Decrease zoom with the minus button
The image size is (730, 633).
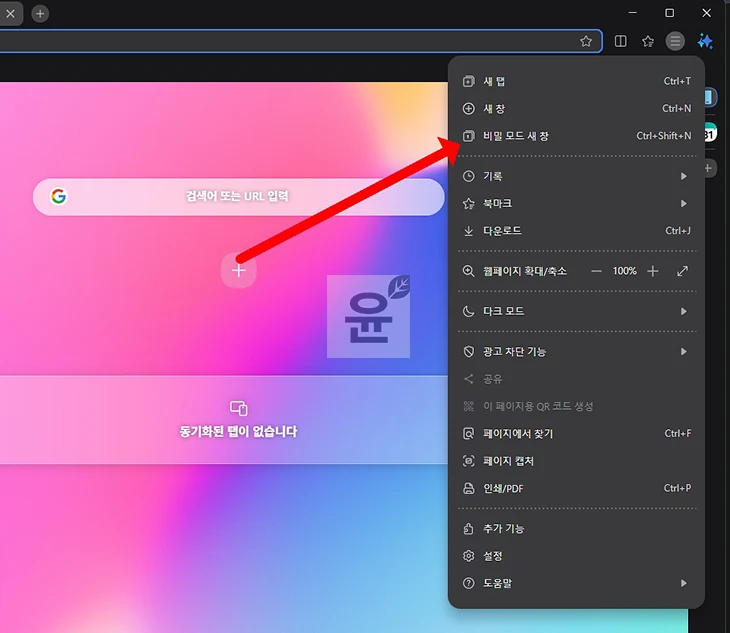(x=596, y=271)
